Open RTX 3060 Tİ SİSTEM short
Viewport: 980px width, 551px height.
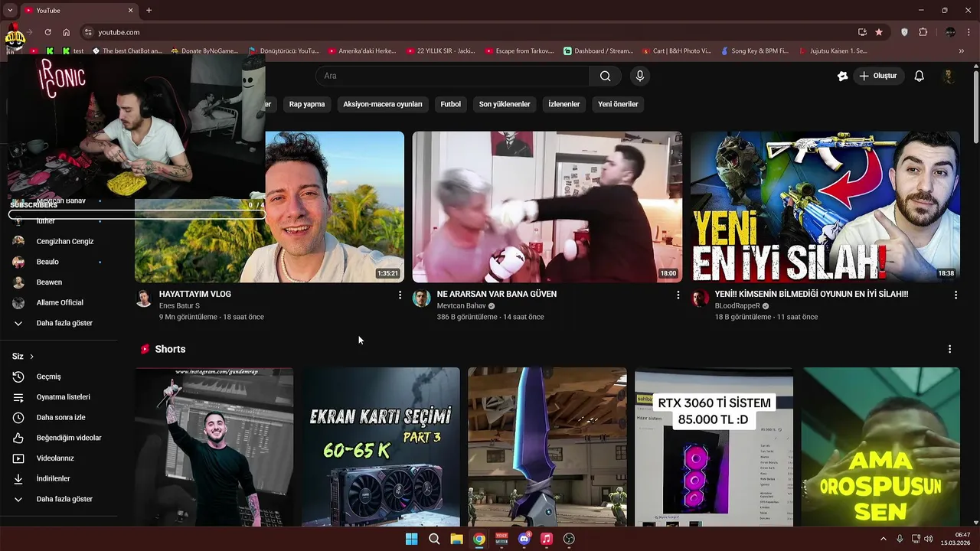pyautogui.click(x=714, y=447)
